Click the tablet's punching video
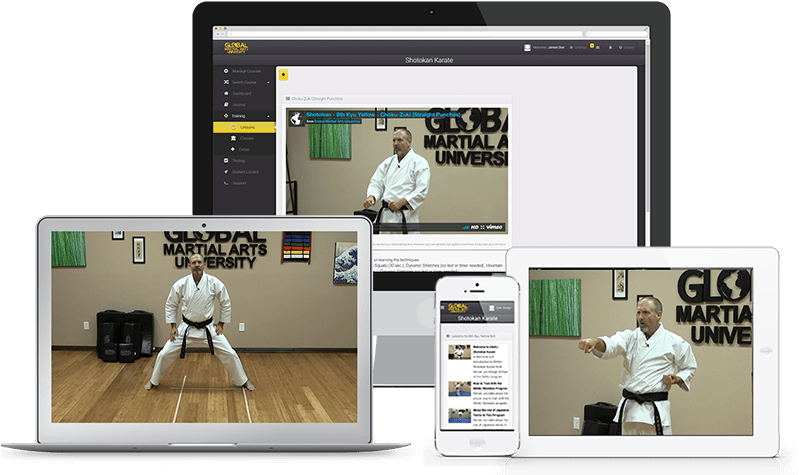 pos(641,352)
